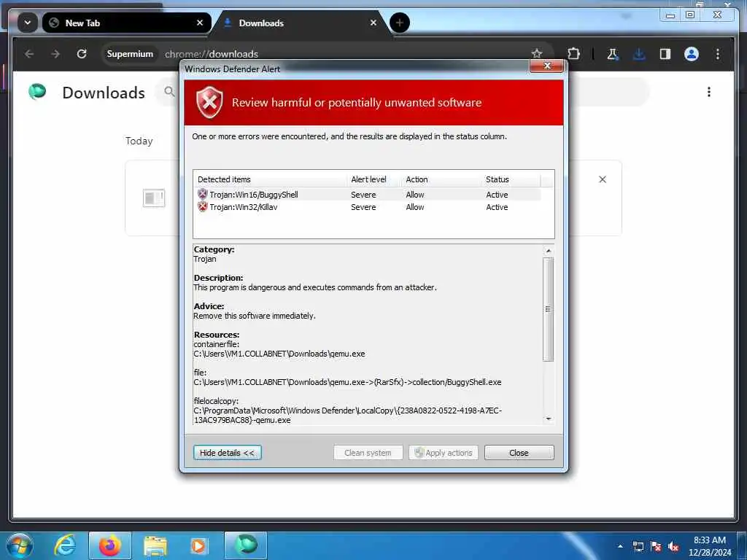Click the Detected items column header
Screen dimensions: 747x560
[x=271, y=179]
